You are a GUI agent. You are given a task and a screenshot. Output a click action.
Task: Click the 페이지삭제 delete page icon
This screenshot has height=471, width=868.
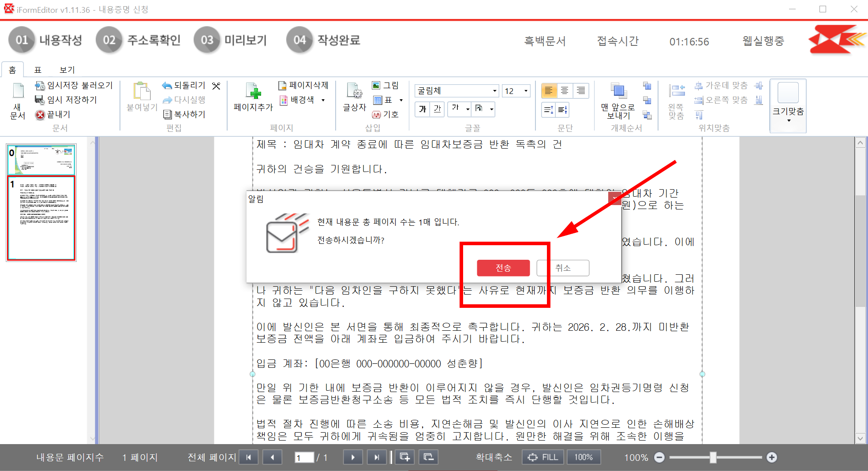tap(304, 86)
